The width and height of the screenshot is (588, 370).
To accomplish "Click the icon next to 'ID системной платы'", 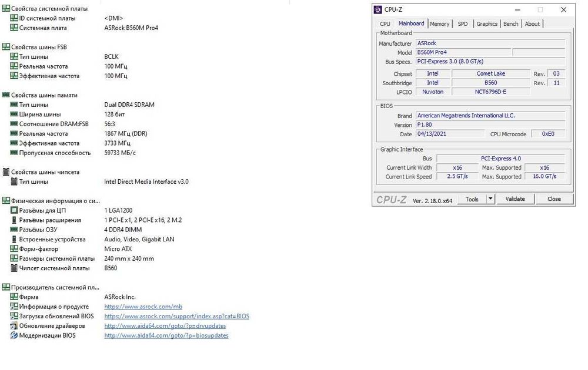I will coord(14,18).
